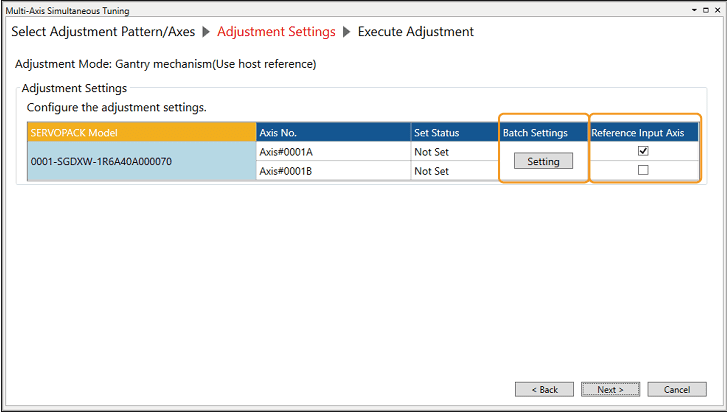Viewport: 727px width, 418px height.
Task: Jump to the Execute Adjustment step
Action: coord(415,31)
